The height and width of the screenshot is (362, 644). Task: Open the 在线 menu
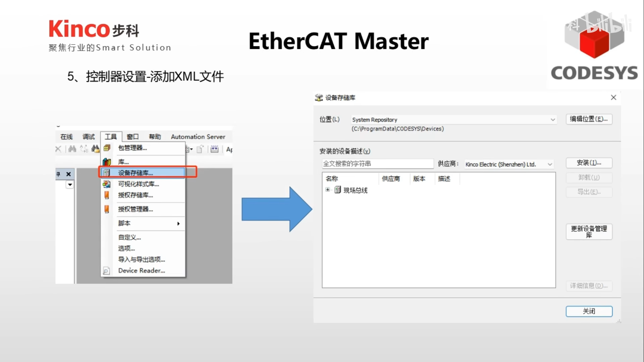click(66, 137)
